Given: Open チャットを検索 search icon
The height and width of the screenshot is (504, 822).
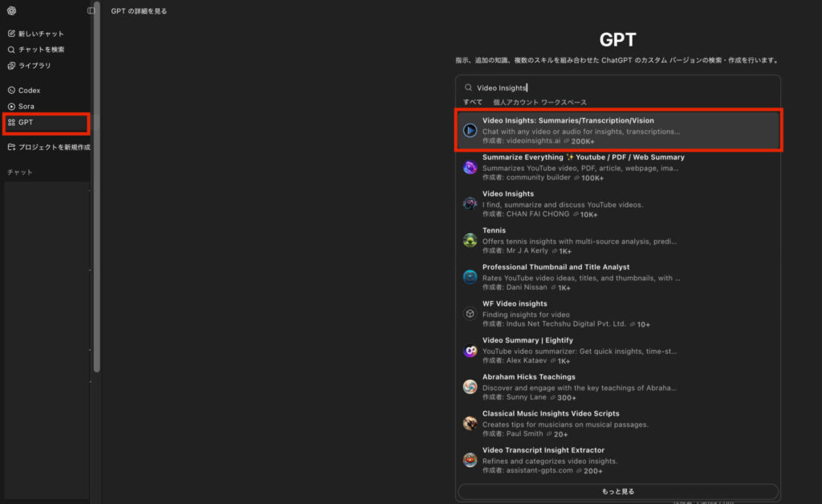Looking at the screenshot, I should point(11,50).
